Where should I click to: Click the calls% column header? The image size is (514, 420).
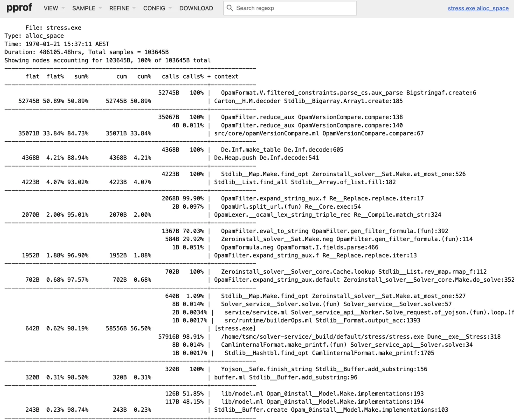pyautogui.click(x=193, y=76)
